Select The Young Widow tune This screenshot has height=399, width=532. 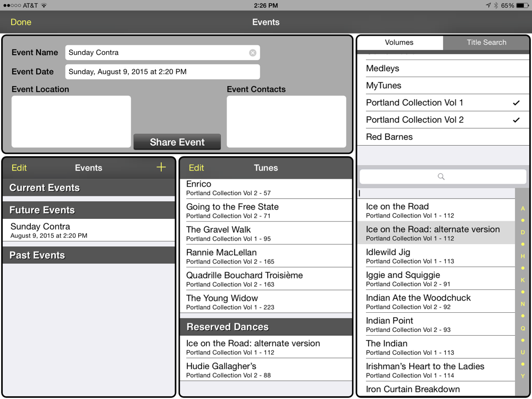coord(266,302)
